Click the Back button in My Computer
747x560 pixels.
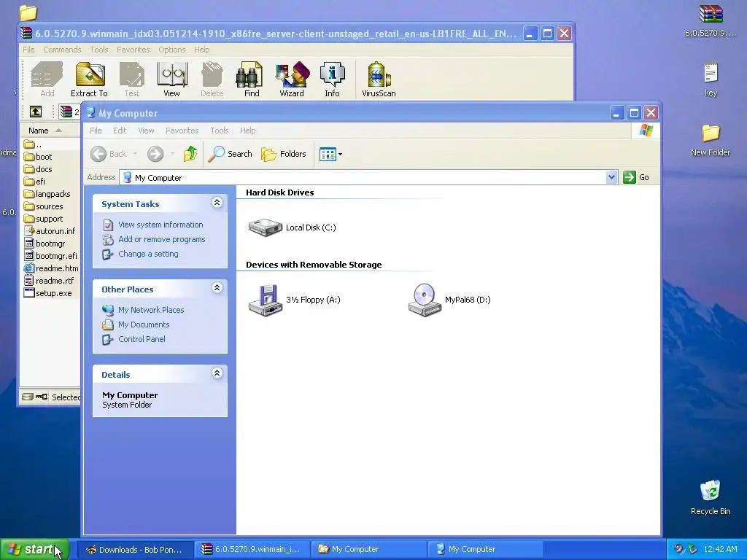(109, 154)
